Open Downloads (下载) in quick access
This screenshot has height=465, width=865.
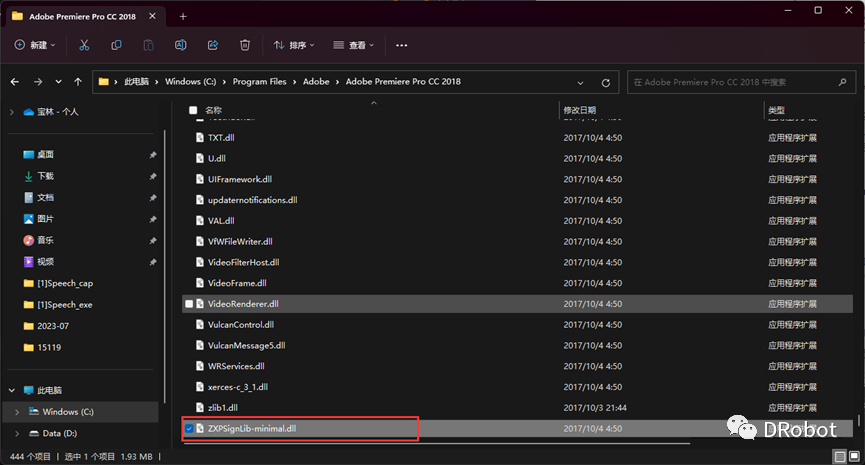click(45, 176)
